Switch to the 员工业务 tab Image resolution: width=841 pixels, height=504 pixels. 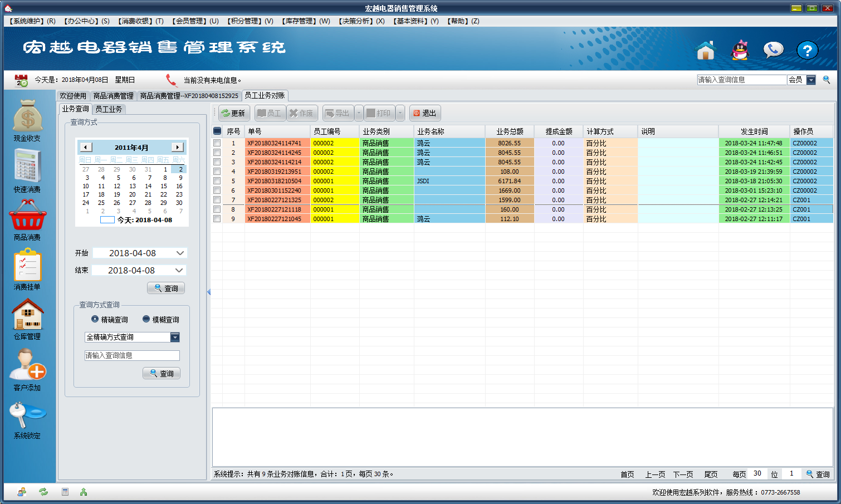click(109, 109)
